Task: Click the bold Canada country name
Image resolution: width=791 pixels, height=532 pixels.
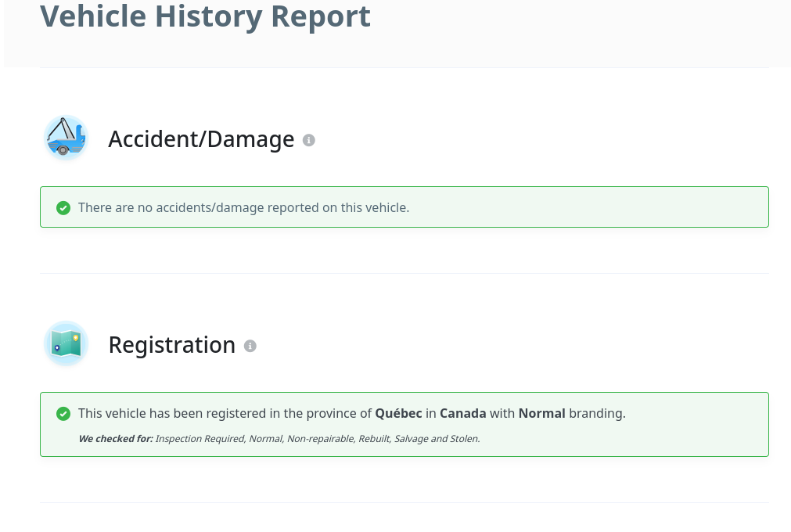Action: (x=462, y=413)
